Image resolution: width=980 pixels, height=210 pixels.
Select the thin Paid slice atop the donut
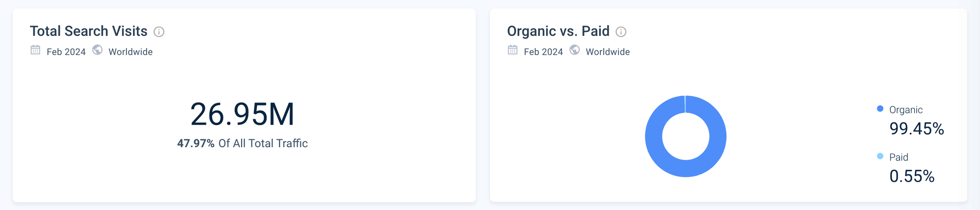point(686,104)
